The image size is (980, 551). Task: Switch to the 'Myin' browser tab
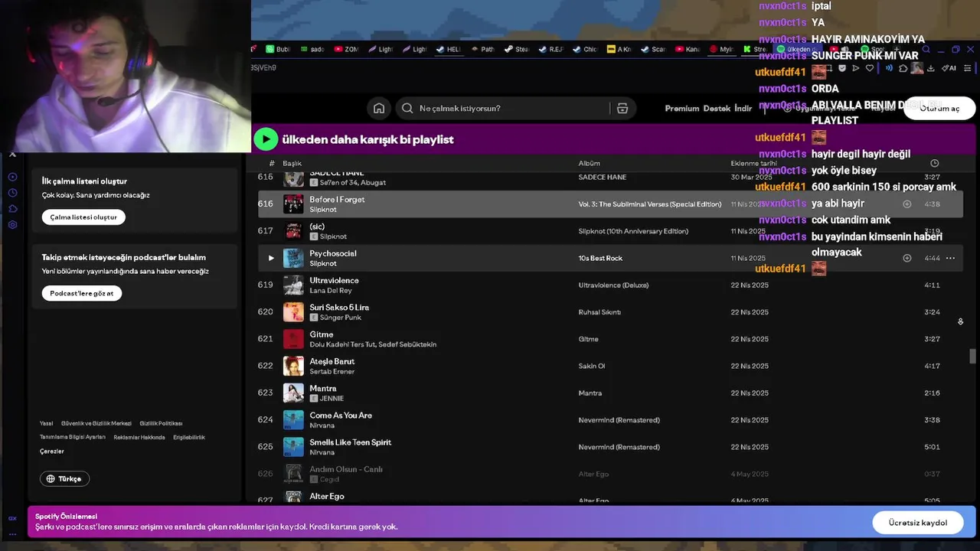tap(720, 49)
